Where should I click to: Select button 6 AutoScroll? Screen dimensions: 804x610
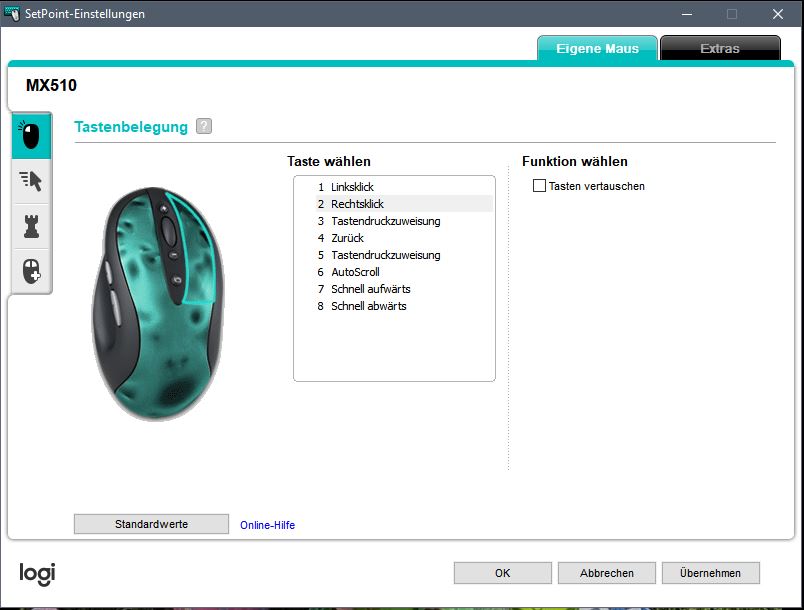(404, 271)
